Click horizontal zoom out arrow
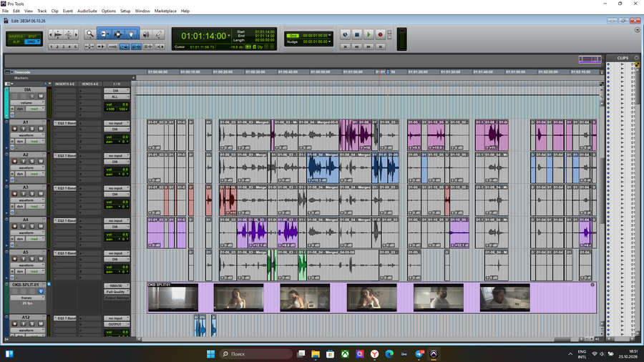 click(51, 34)
